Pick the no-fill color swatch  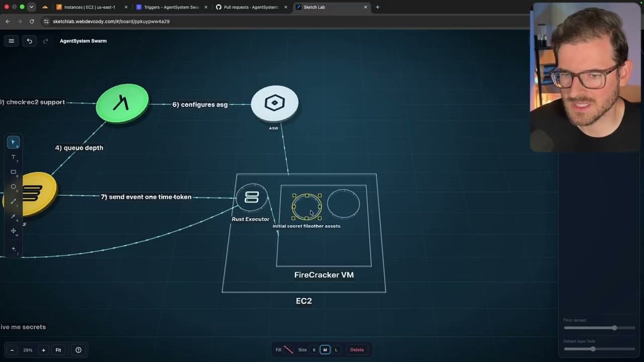coord(288,350)
